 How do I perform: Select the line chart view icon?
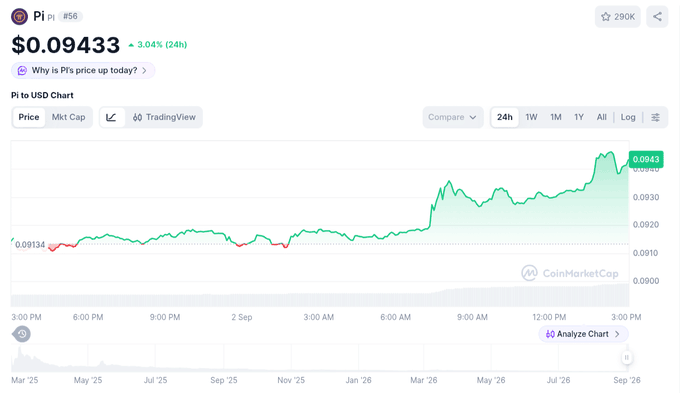pyautogui.click(x=111, y=117)
